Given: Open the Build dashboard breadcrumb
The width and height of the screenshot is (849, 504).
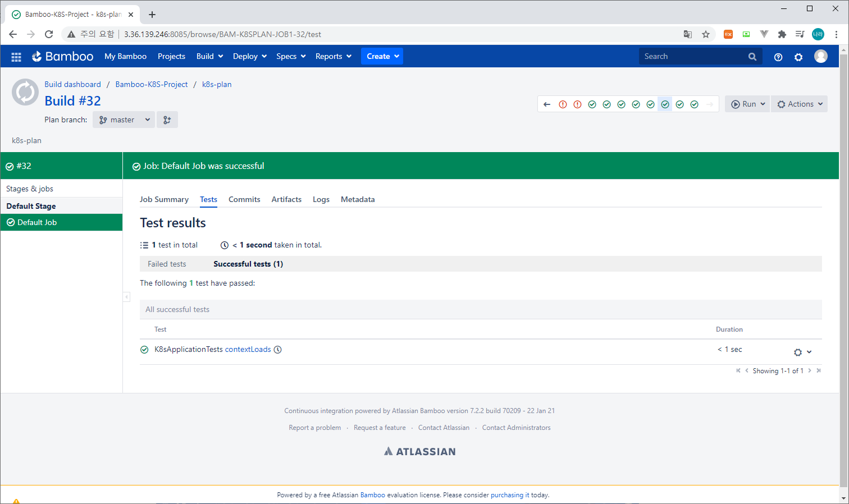Looking at the screenshot, I should click(x=73, y=84).
